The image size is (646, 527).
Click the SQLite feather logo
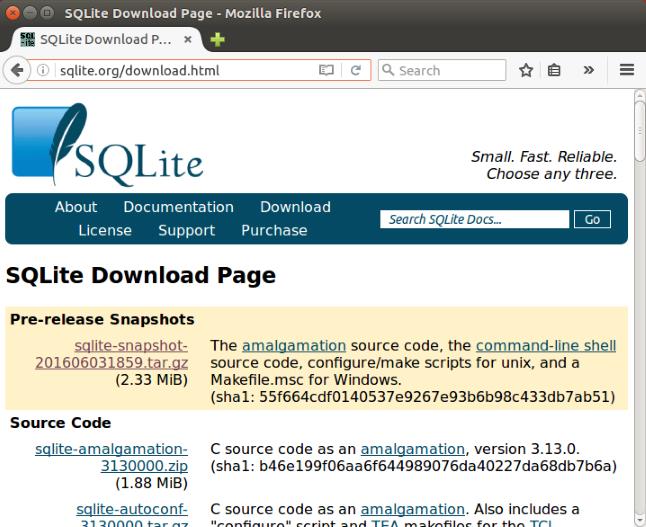(107, 144)
